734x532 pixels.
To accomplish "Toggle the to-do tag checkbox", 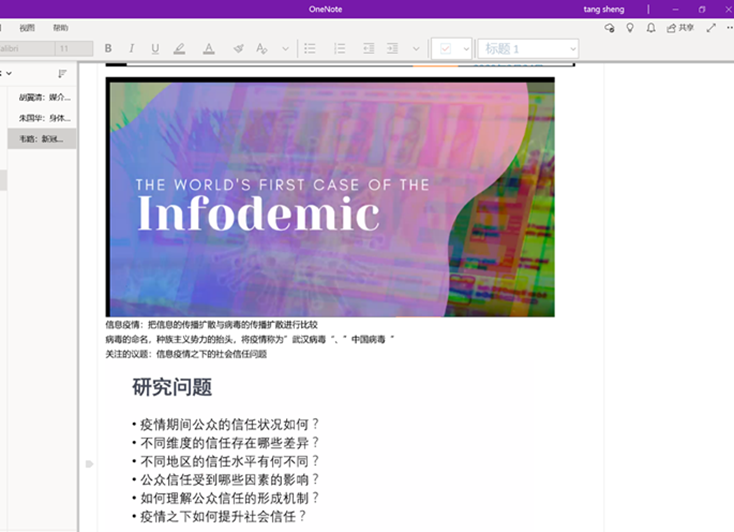I will pos(446,48).
